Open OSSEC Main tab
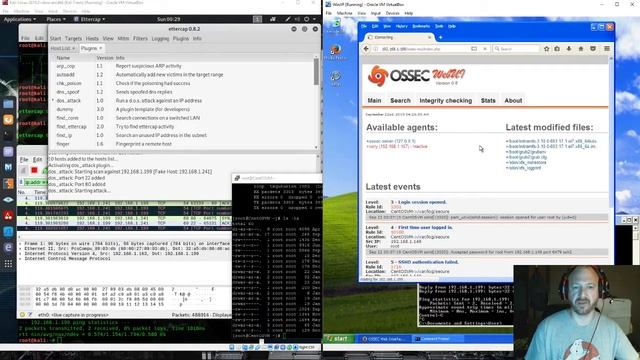 pyautogui.click(x=374, y=100)
